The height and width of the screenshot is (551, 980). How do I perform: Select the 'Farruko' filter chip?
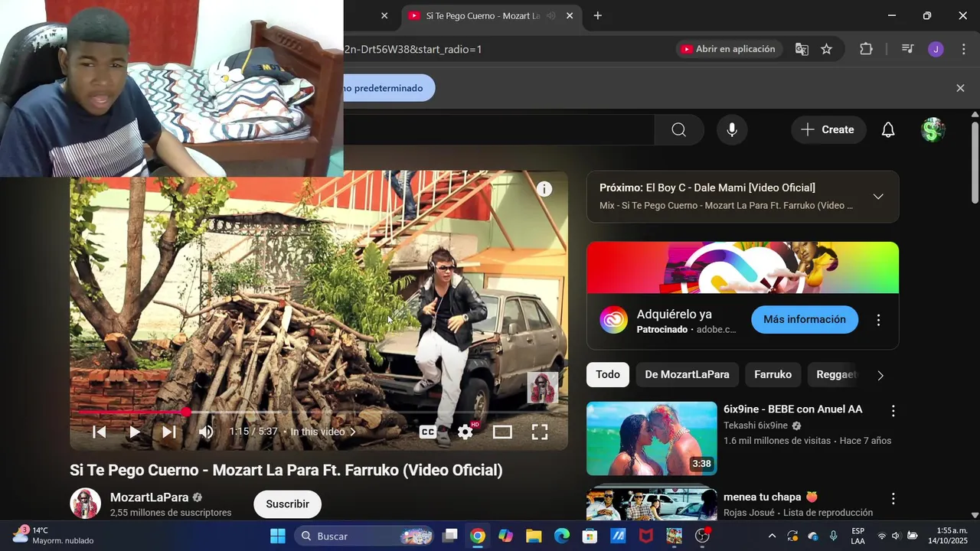pyautogui.click(x=773, y=374)
